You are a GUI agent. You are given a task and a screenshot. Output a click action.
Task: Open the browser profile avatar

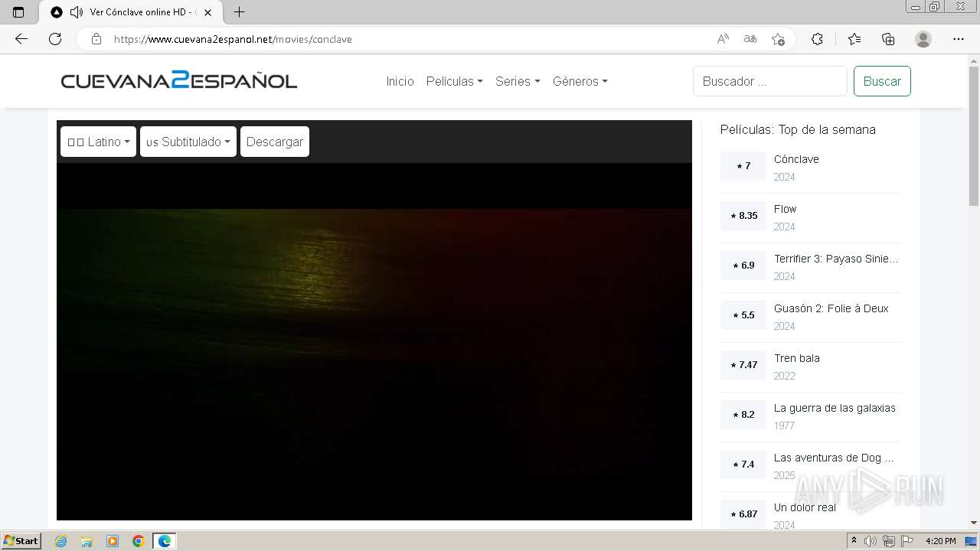point(923,39)
